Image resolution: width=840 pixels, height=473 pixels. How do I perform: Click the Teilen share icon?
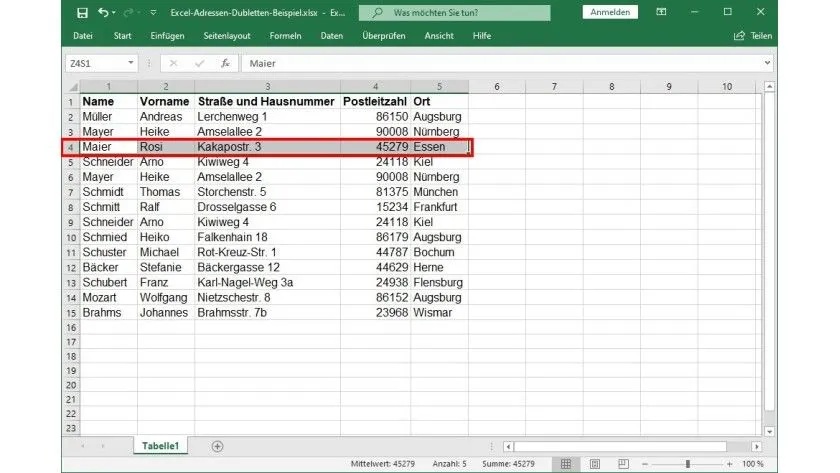coord(752,35)
